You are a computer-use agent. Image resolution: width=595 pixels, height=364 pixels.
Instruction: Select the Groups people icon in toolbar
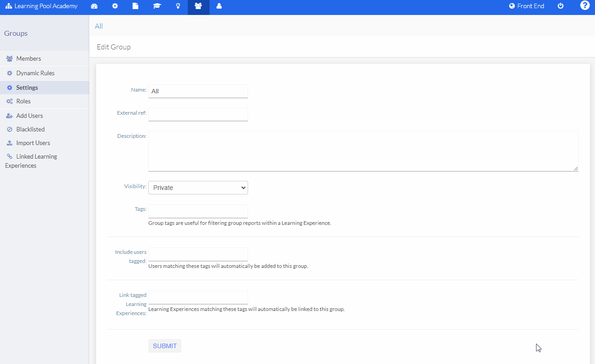tap(198, 7)
